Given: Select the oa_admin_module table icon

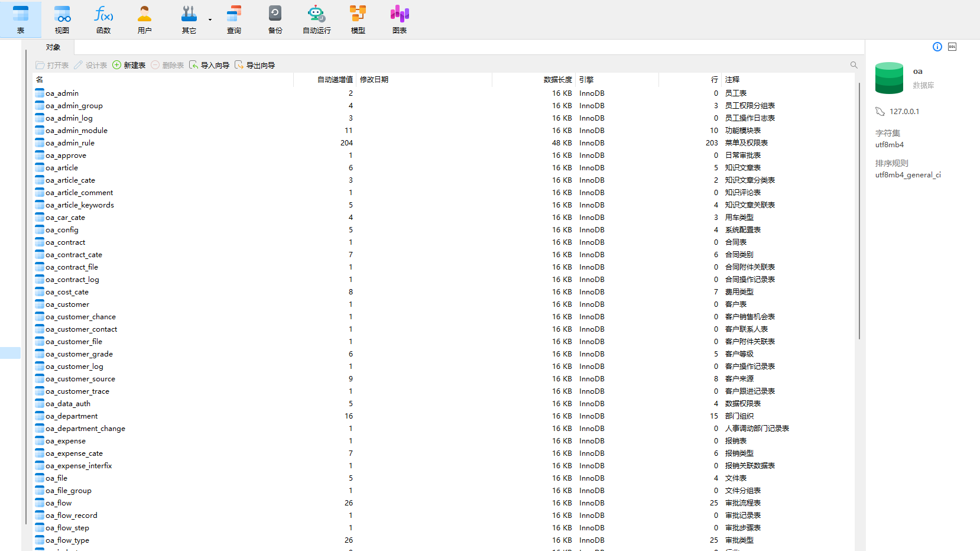Looking at the screenshot, I should click(x=40, y=130).
